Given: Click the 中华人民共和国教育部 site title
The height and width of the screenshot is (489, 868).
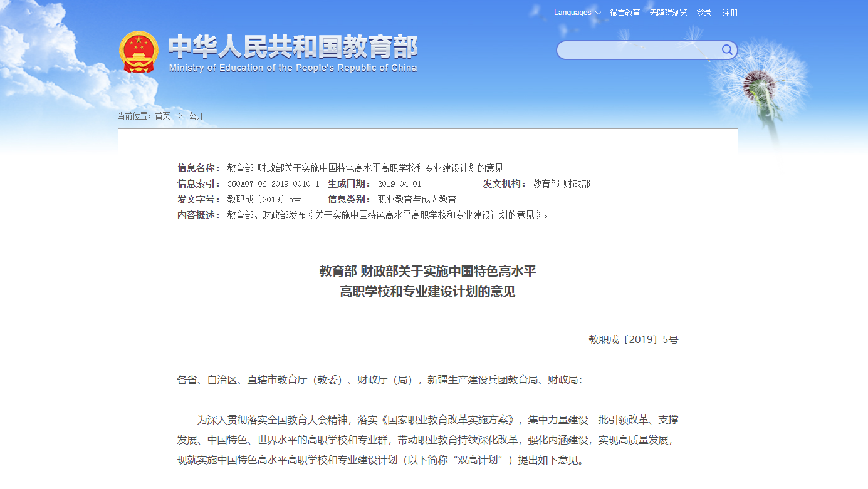Looking at the screenshot, I should tap(293, 47).
